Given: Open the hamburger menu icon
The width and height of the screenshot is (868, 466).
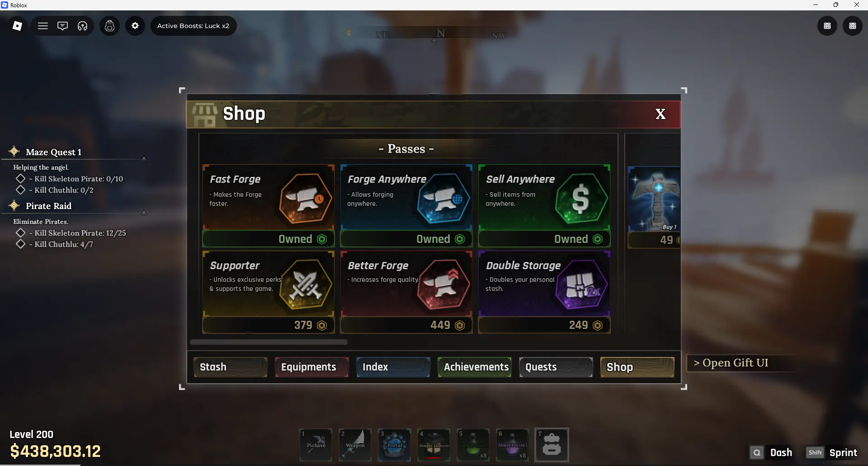Looking at the screenshot, I should 43,26.
